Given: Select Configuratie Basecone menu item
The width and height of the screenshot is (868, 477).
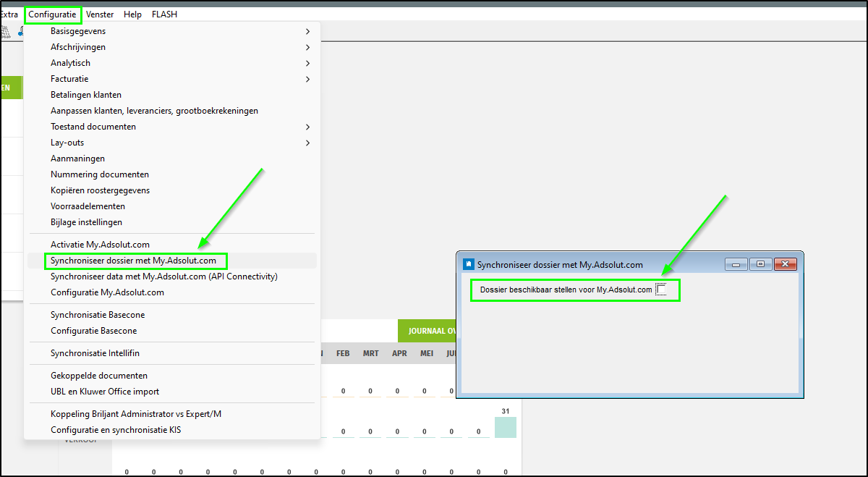Looking at the screenshot, I should point(93,331).
